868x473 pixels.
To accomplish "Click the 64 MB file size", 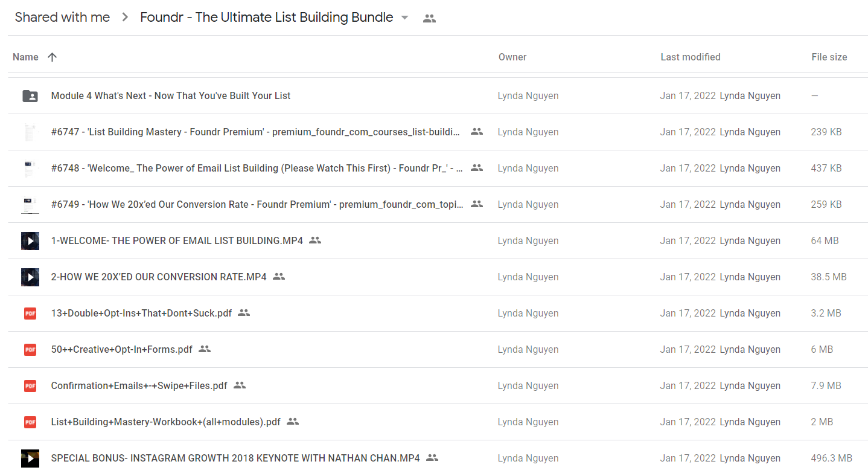I will (x=825, y=240).
